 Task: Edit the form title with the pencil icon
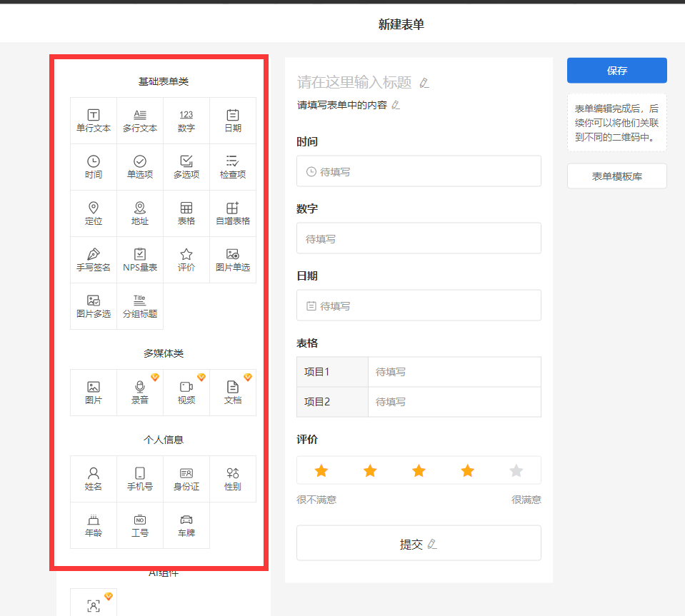(424, 83)
